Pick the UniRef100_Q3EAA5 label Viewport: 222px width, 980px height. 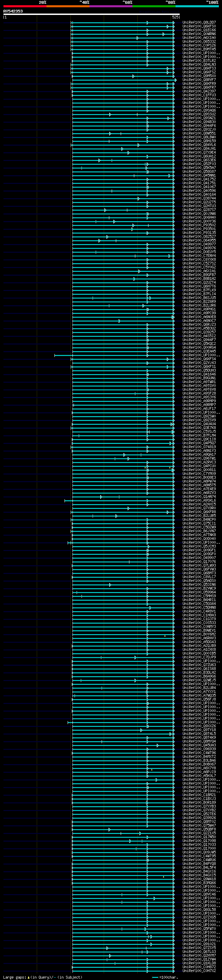point(199,351)
